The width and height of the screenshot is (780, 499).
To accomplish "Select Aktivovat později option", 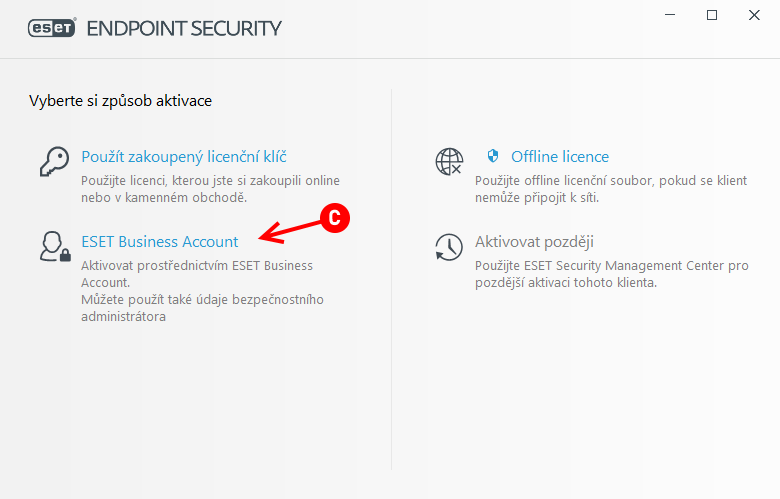I will pos(534,242).
